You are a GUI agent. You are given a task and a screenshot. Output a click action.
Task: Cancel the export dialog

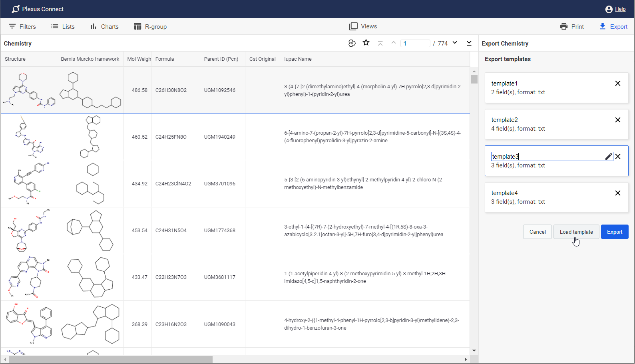pos(537,232)
